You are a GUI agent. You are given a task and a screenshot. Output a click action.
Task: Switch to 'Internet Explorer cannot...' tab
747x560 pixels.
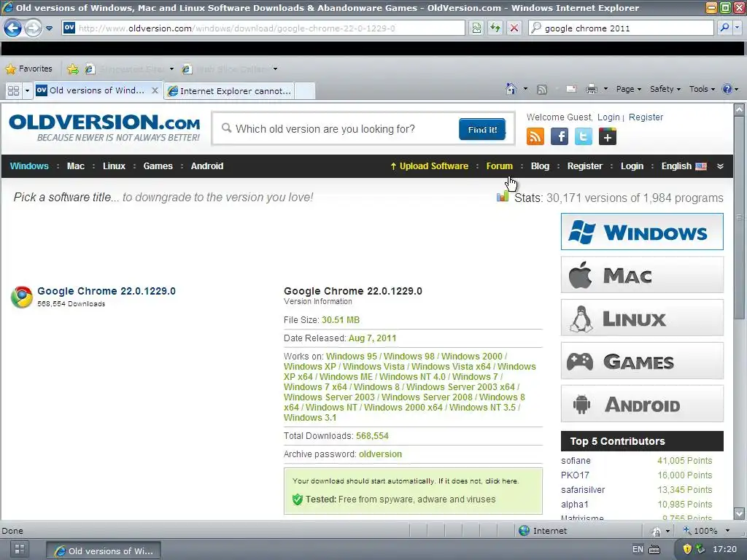click(x=230, y=91)
